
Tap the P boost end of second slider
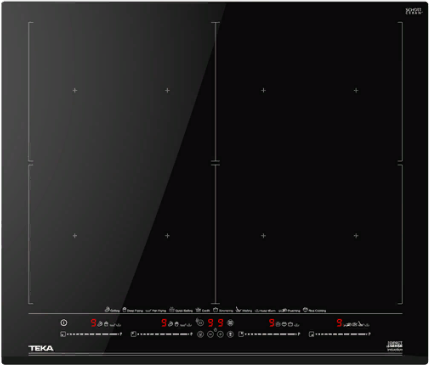(x=191, y=334)
